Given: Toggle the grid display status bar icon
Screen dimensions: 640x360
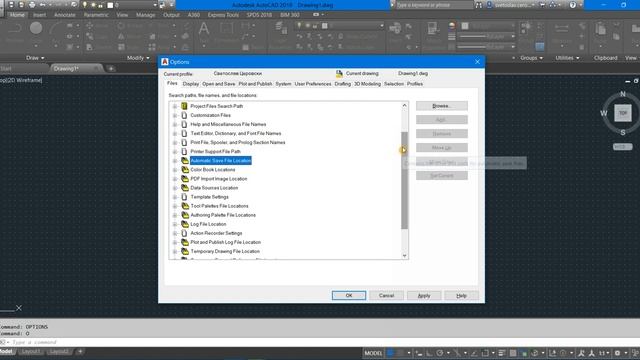Looking at the screenshot, I should [x=391, y=353].
